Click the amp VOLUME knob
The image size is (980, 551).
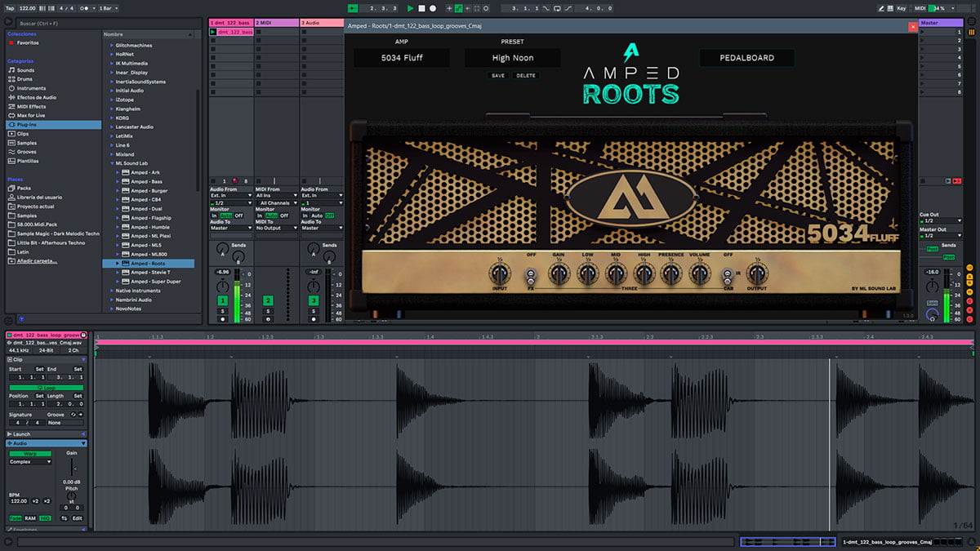700,274
